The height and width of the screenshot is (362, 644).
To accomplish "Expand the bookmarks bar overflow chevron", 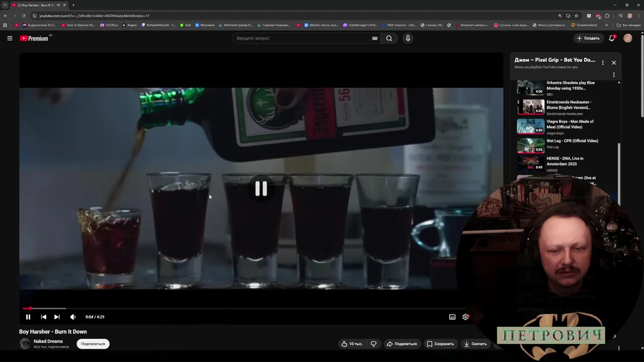I will point(606,25).
